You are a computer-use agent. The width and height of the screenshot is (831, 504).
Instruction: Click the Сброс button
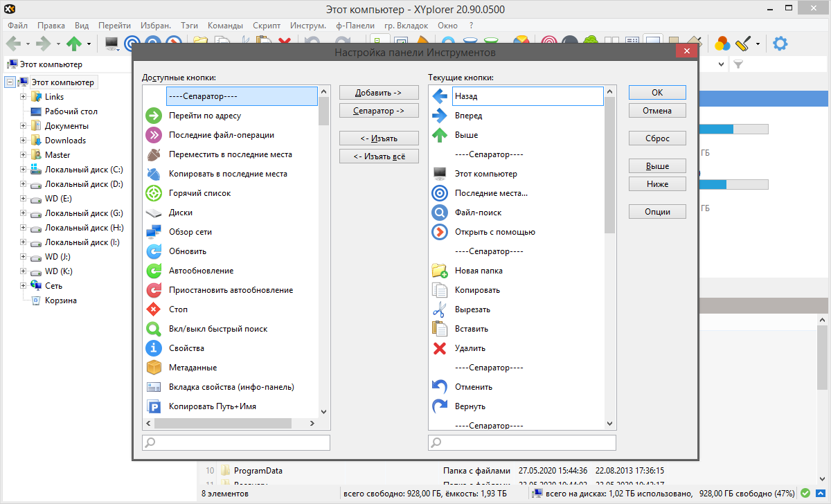click(657, 138)
